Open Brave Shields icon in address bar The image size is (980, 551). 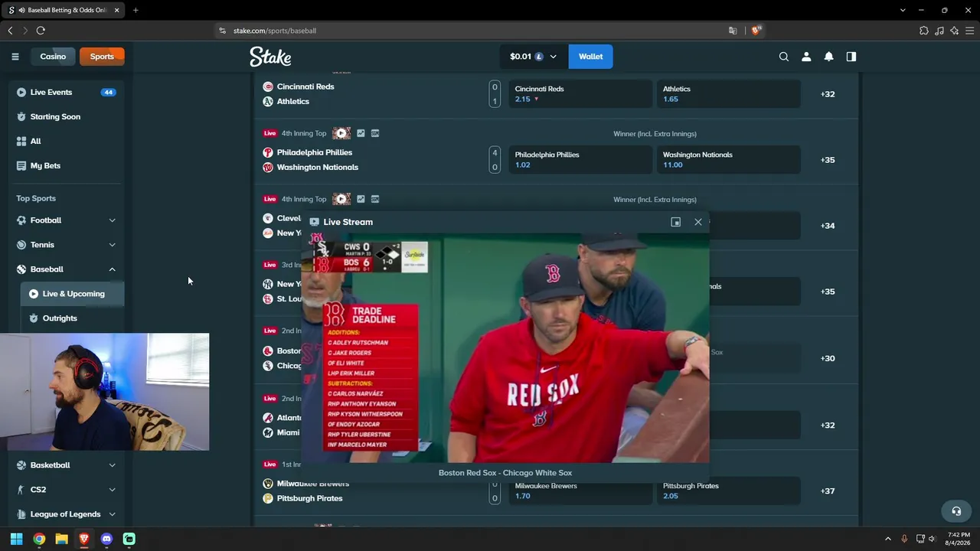coord(756,31)
